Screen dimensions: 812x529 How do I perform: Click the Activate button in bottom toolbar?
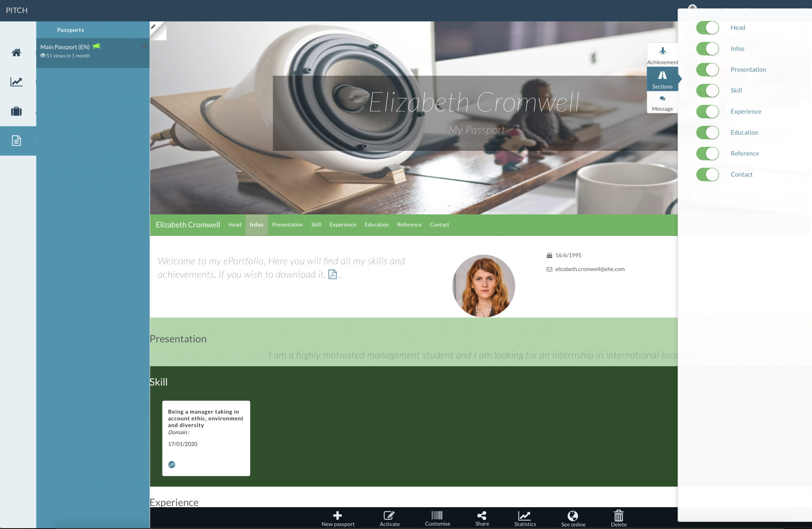coord(389,515)
